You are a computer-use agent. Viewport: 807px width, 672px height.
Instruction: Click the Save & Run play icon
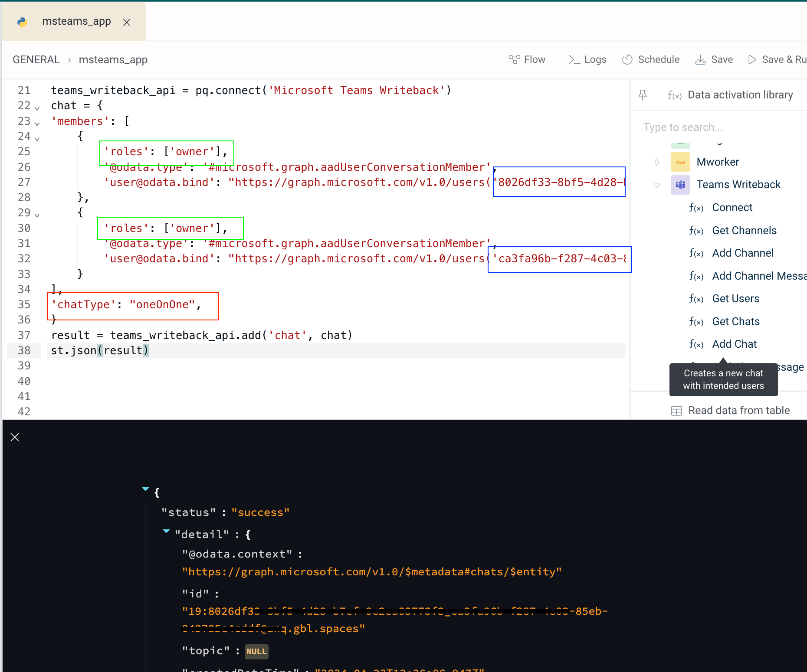[752, 59]
